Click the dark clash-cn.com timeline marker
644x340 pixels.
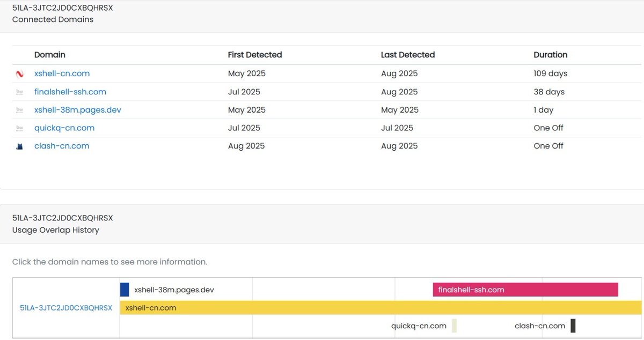[x=573, y=326]
